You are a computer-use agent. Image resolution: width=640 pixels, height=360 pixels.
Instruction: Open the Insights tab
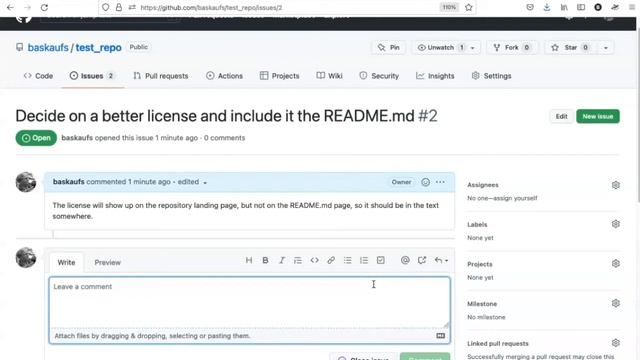pyautogui.click(x=435, y=76)
